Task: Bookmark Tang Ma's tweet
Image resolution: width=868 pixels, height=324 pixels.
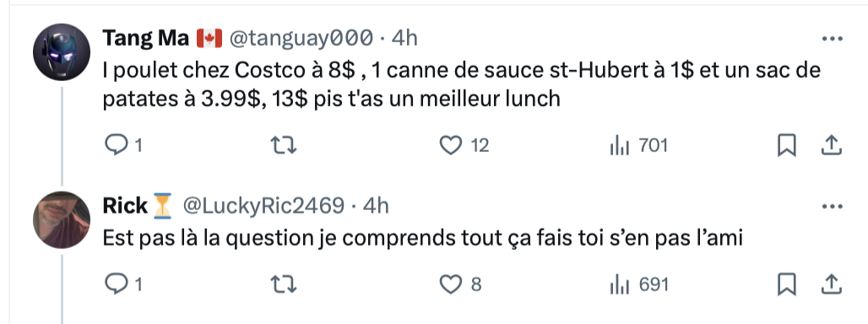Action: click(787, 145)
